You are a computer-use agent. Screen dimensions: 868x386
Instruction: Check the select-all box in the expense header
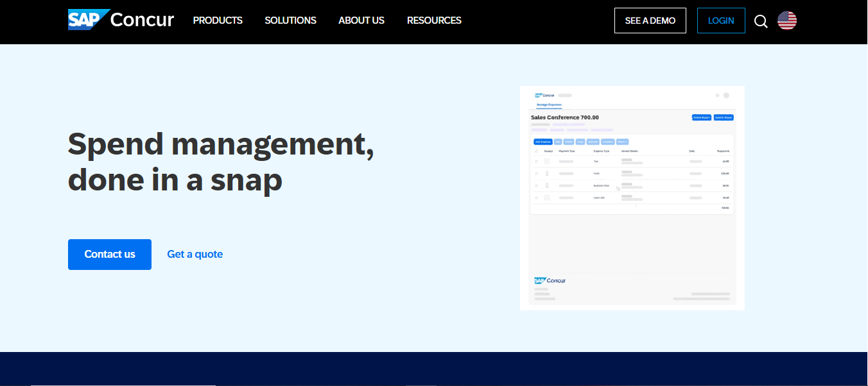[x=537, y=151]
